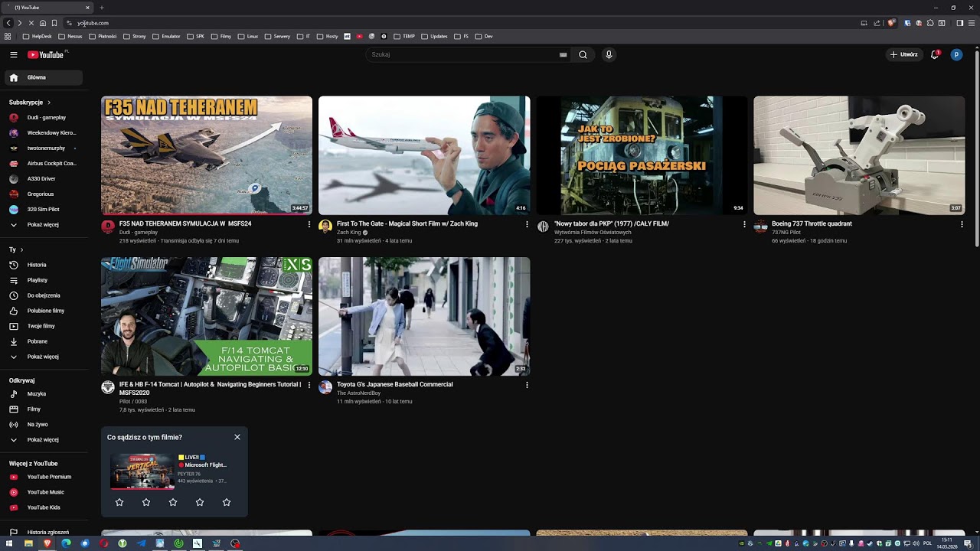Image resolution: width=980 pixels, height=551 pixels.
Task: Open the F/14 Tomcat tutorial thumbnail
Action: [x=207, y=316]
